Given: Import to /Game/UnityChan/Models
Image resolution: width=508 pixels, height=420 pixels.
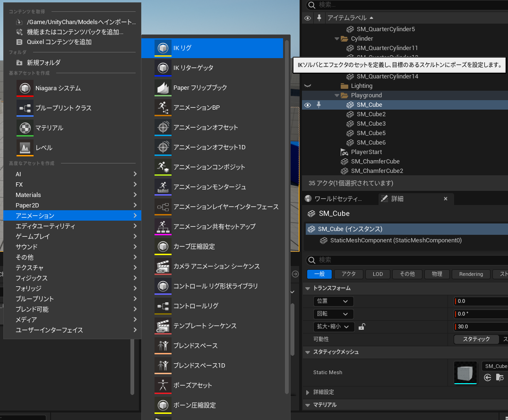Looking at the screenshot, I should tap(72, 22).
